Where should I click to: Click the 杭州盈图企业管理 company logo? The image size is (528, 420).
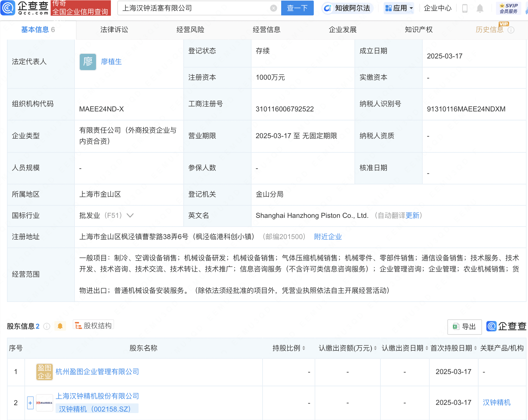[44, 372]
